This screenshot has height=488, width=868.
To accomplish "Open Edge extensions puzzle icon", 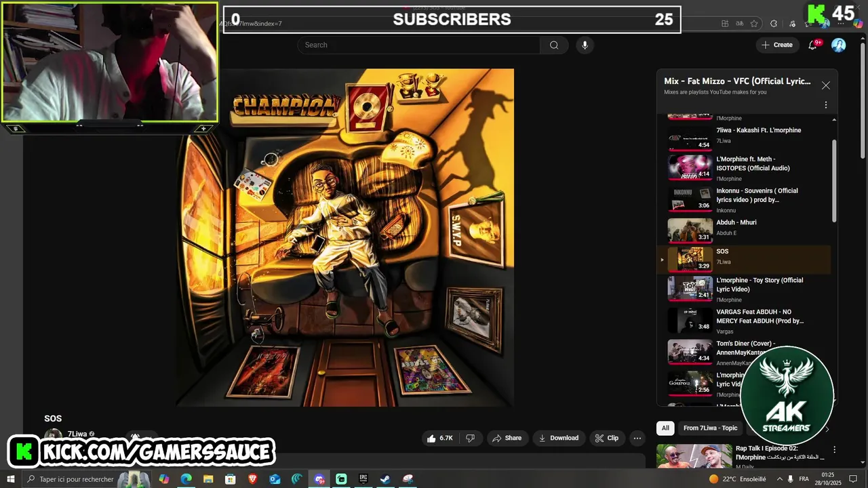I will point(774,23).
